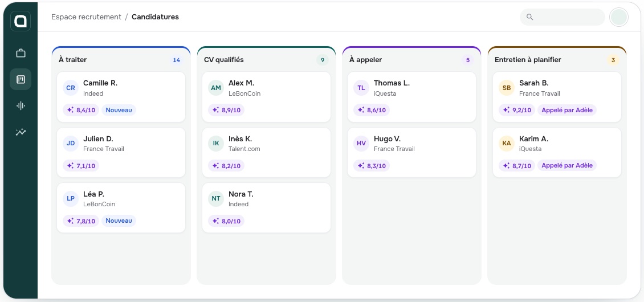
Task: Open candidate name Alex M.
Action: [242, 83]
